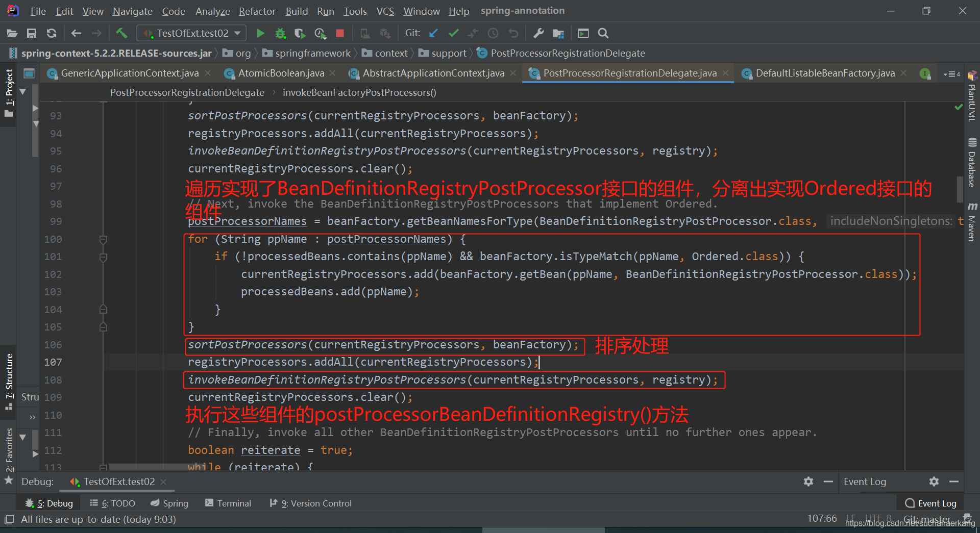Open run configuration dropdown TestOfExt.test02

click(191, 33)
